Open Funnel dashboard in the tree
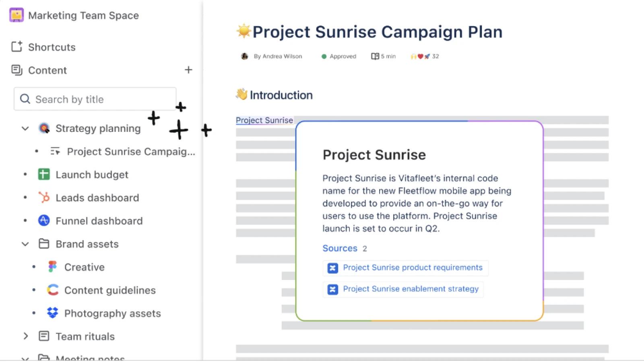Image resolution: width=644 pixels, height=362 pixels. [99, 221]
